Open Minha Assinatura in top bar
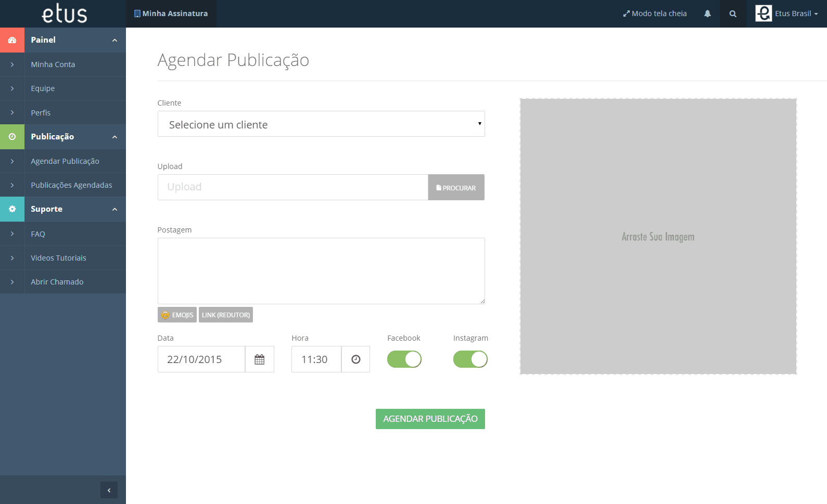The image size is (827, 504). click(x=171, y=14)
